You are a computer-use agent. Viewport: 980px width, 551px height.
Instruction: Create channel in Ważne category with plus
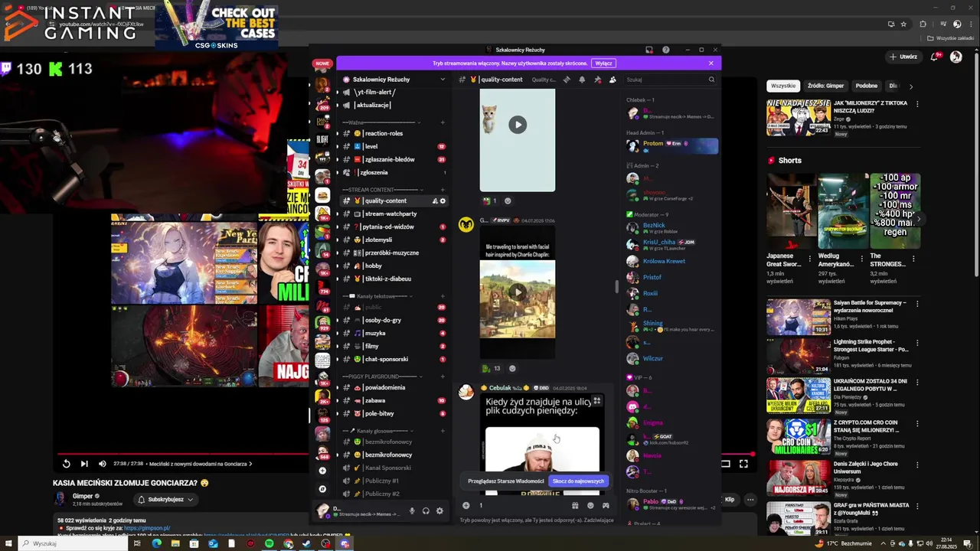pyautogui.click(x=443, y=122)
